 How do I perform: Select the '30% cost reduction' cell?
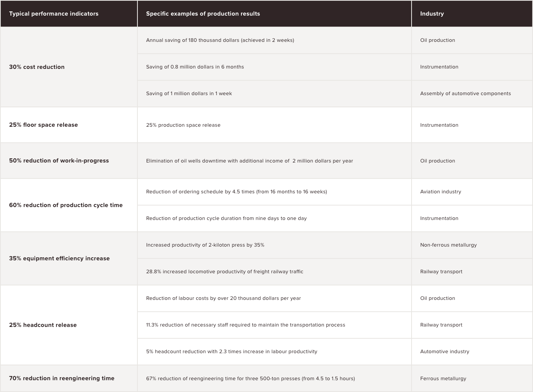point(37,67)
